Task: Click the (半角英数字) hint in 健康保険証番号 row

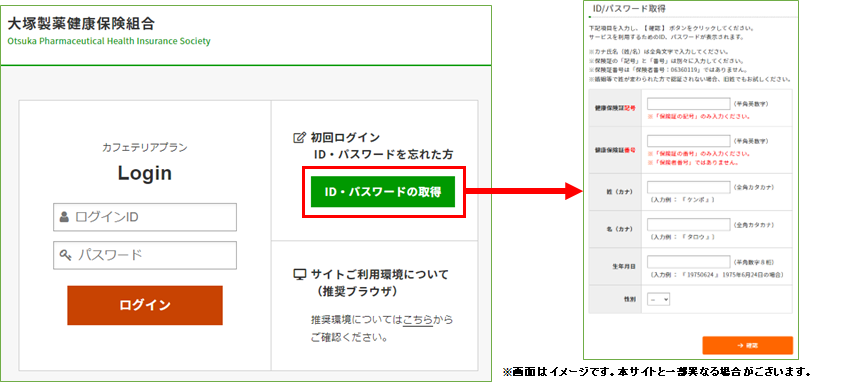Action: 750,141
